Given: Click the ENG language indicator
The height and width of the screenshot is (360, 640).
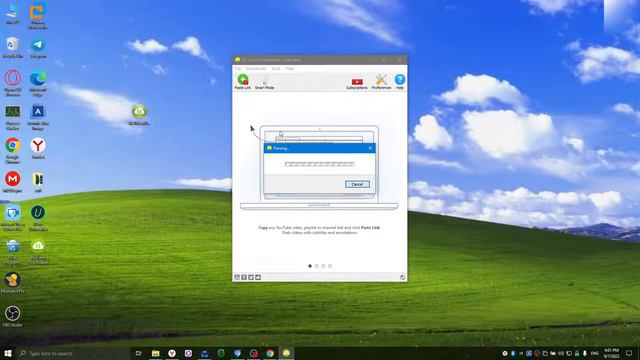Looking at the screenshot, I should [595, 353].
